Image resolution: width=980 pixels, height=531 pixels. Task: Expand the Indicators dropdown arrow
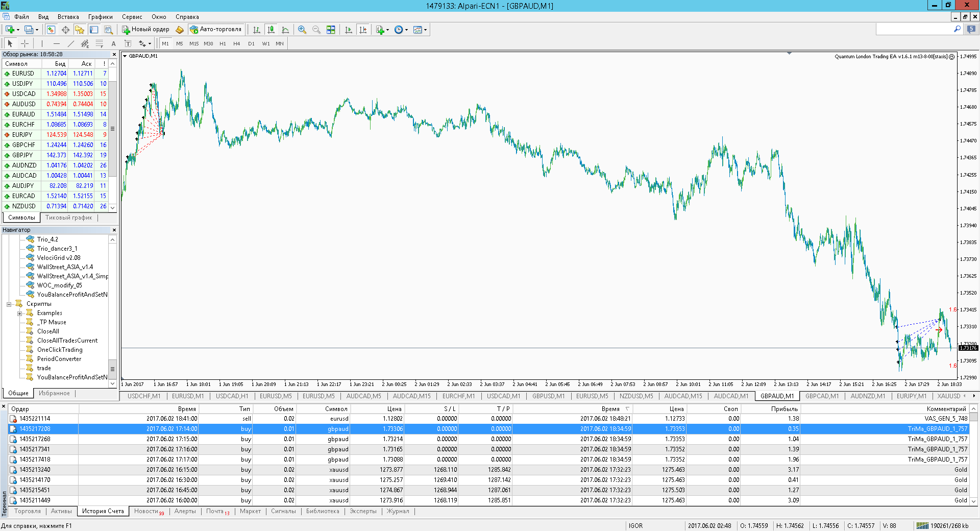tap(387, 30)
